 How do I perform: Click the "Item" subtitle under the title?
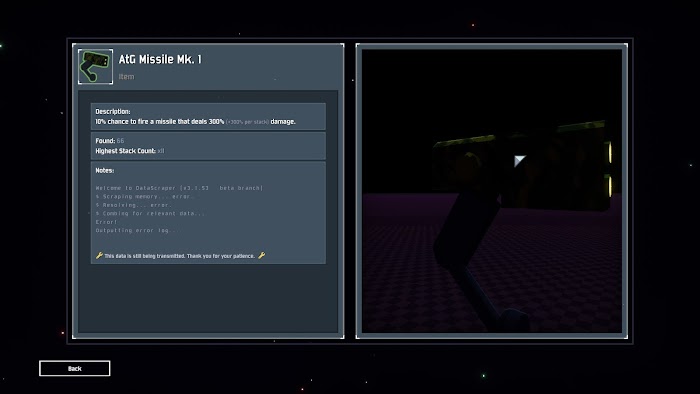click(126, 77)
